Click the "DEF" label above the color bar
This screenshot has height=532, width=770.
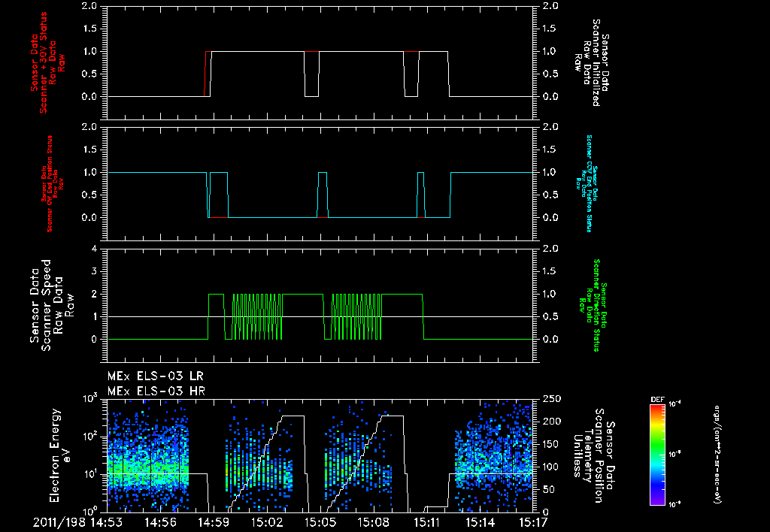[x=657, y=400]
